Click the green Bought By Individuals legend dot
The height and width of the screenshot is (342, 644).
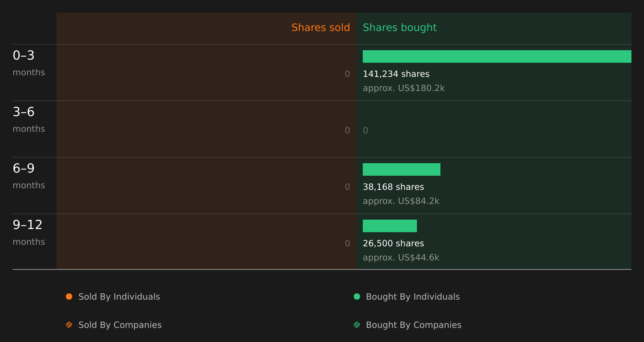(357, 297)
